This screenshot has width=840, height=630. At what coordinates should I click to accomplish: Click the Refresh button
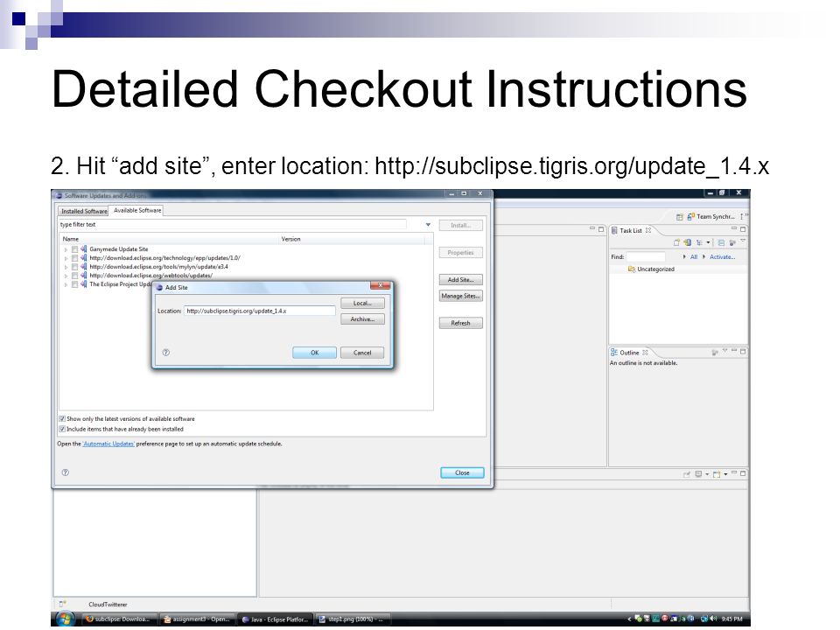461,323
